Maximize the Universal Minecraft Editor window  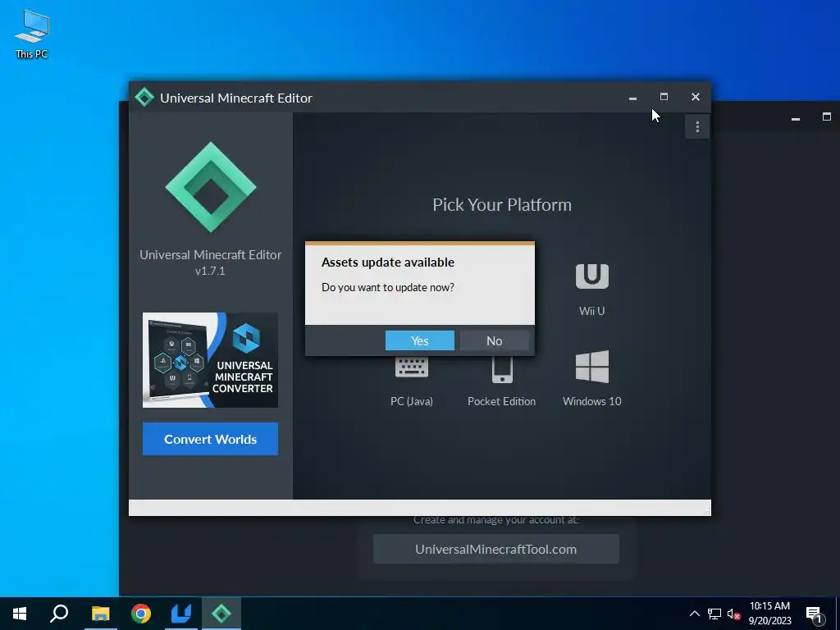click(664, 97)
